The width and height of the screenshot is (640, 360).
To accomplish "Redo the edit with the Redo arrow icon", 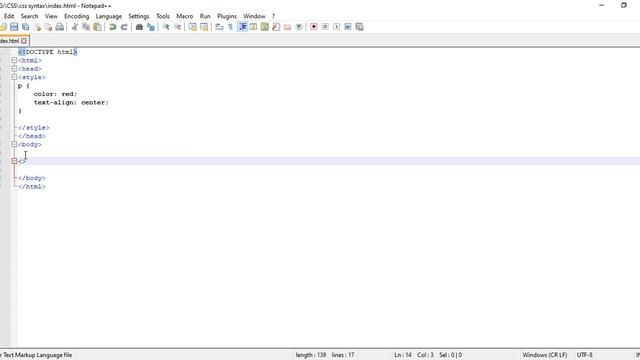I will click(x=124, y=27).
